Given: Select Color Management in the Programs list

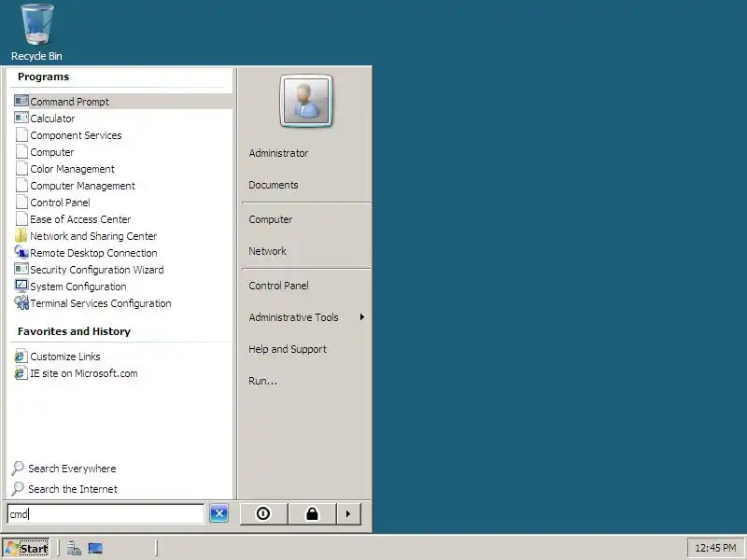Looking at the screenshot, I should click(73, 169).
